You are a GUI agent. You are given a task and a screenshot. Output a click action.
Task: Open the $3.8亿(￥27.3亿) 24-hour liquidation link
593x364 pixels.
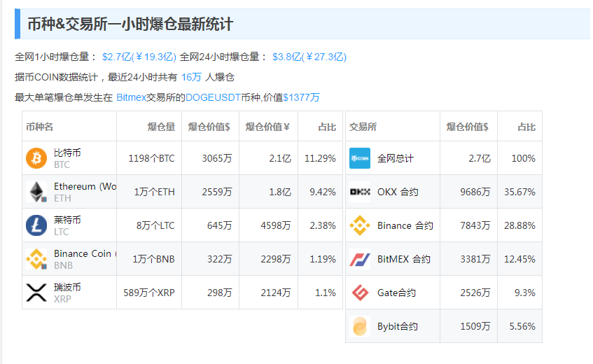tap(309, 57)
